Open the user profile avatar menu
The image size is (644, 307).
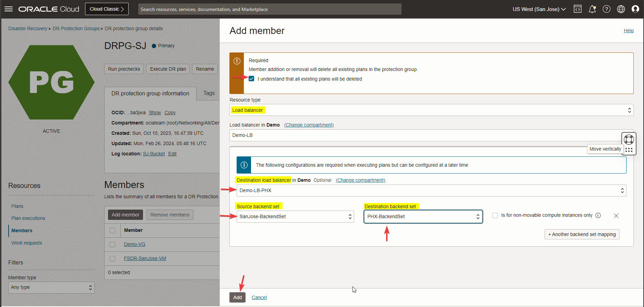click(x=635, y=9)
